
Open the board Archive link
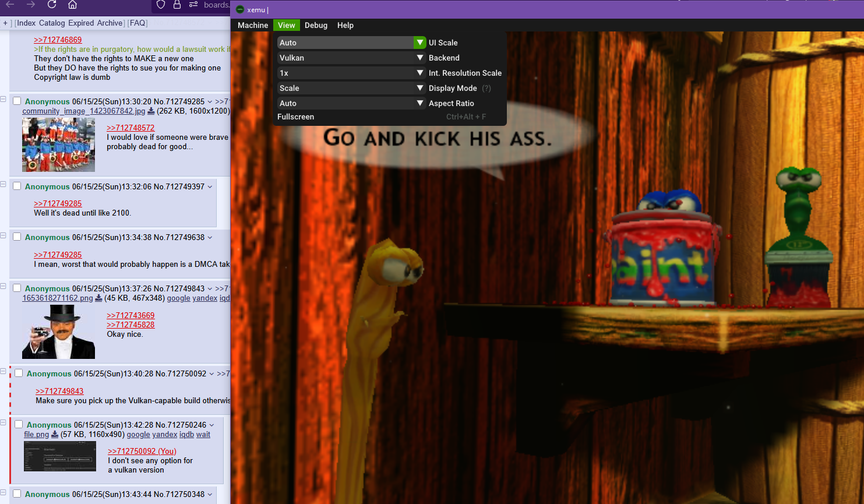point(110,23)
